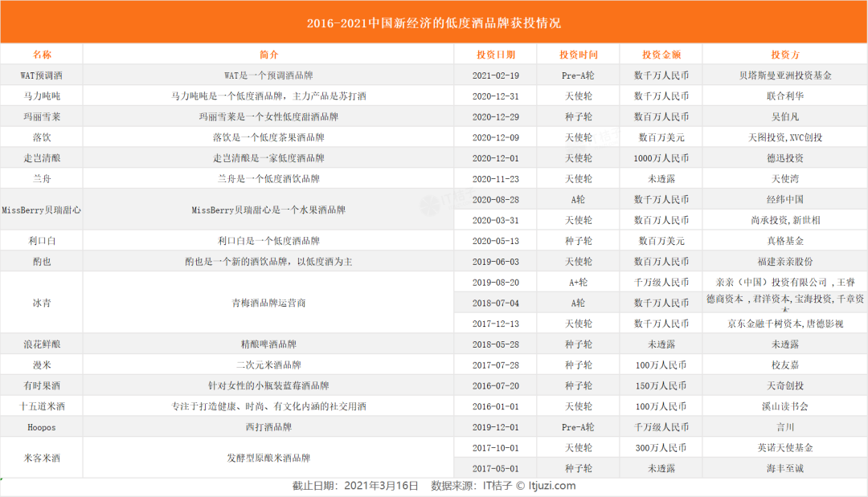Click the brand name 冰青

click(x=42, y=303)
